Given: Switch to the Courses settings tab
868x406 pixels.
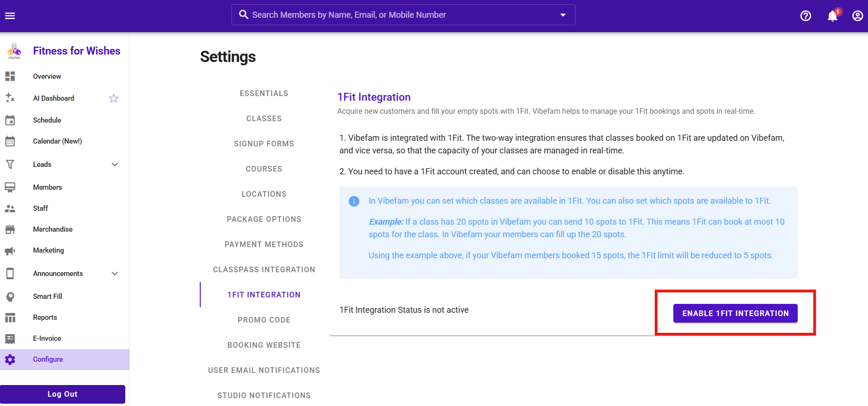Looking at the screenshot, I should point(264,169).
